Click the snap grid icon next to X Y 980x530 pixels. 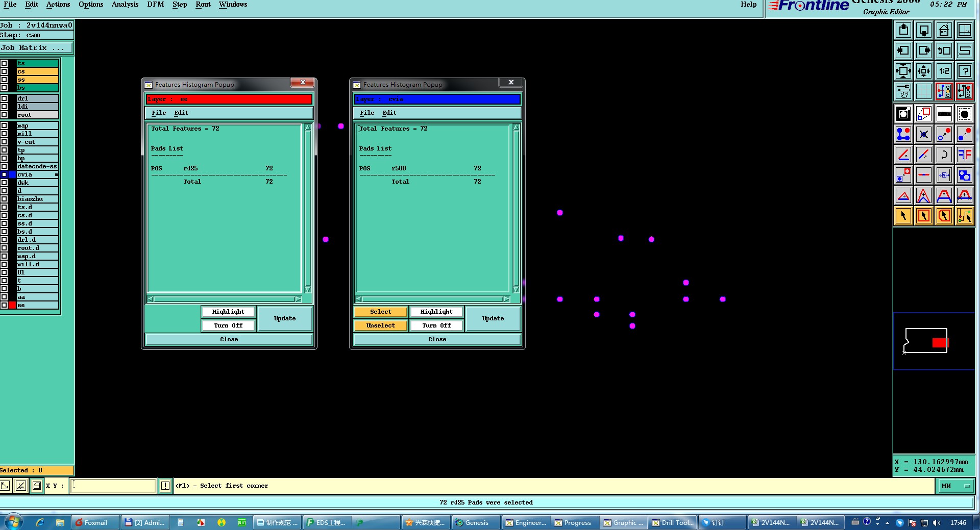click(x=37, y=486)
